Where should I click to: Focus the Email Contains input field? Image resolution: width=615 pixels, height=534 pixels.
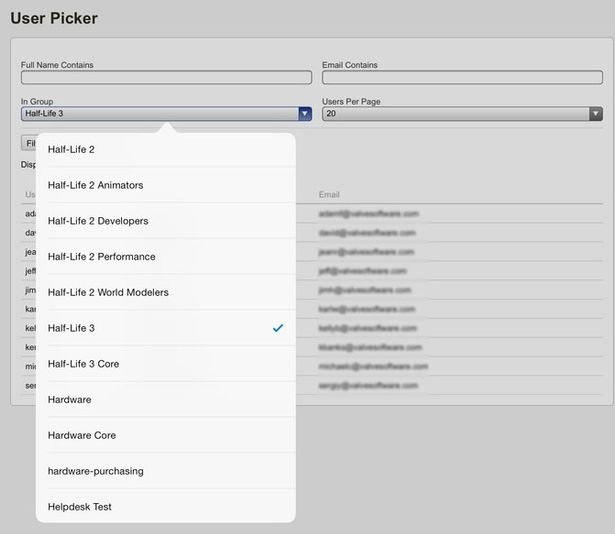pos(462,77)
